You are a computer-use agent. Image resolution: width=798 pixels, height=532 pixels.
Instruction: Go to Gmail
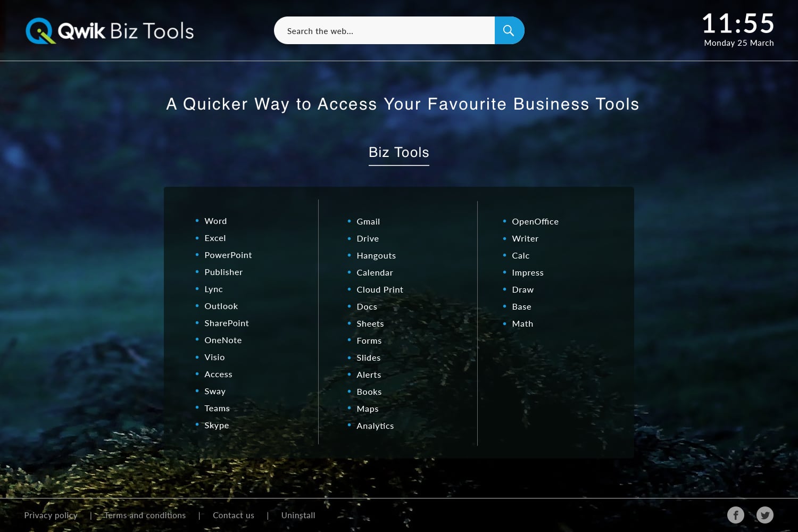368,221
